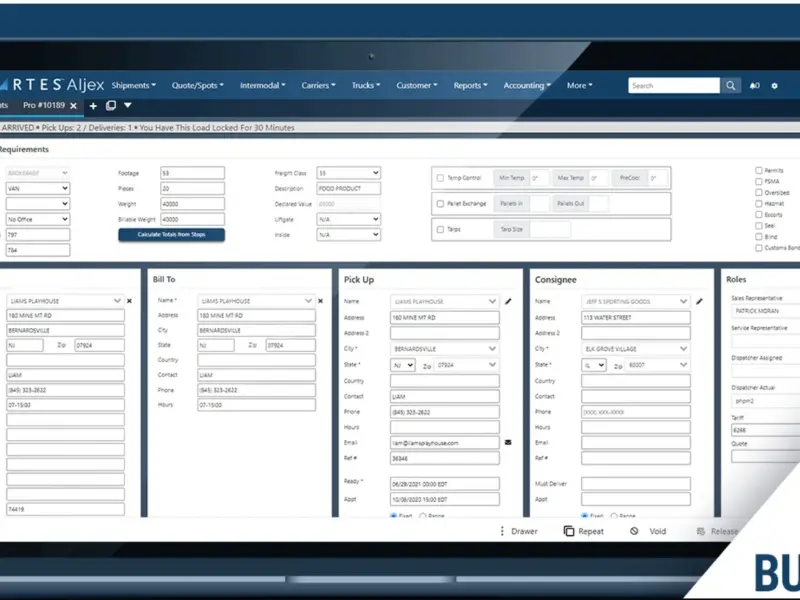Open the VAN equipment type dropdown
This screenshot has height=600, width=800.
[x=38, y=188]
